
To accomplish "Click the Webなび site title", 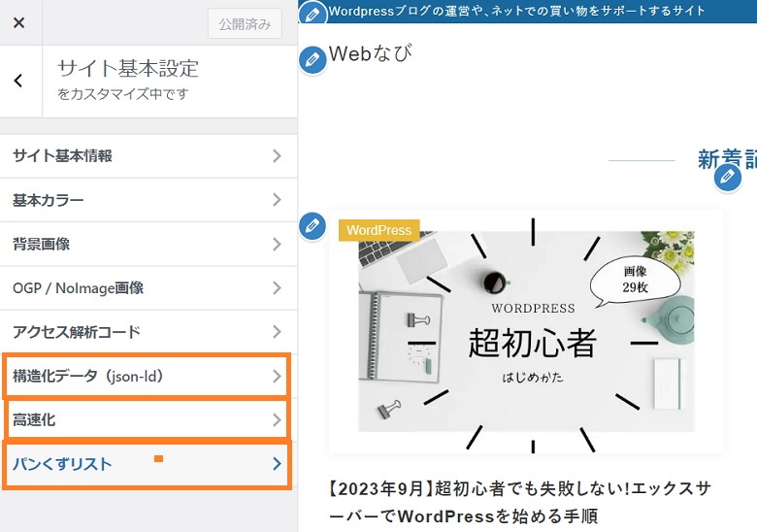I will tap(371, 53).
